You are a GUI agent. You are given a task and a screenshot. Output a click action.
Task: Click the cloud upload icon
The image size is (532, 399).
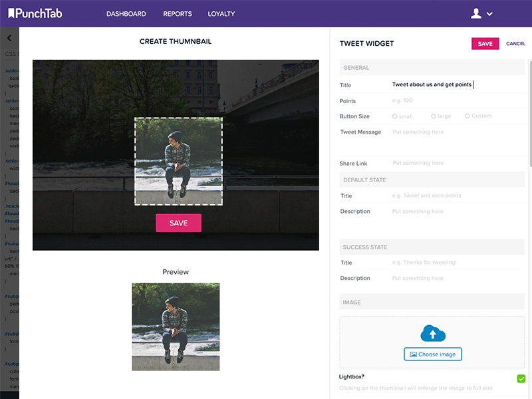click(432, 333)
